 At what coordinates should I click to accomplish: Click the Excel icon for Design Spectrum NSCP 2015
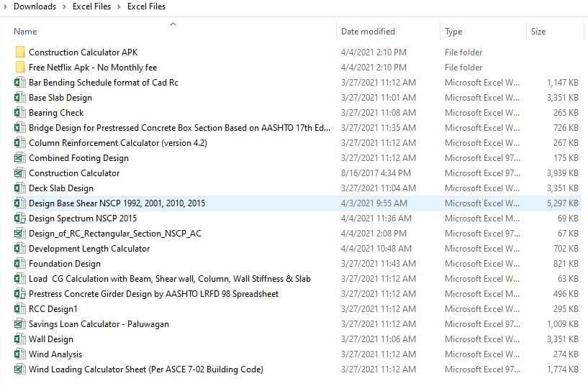pos(19,219)
